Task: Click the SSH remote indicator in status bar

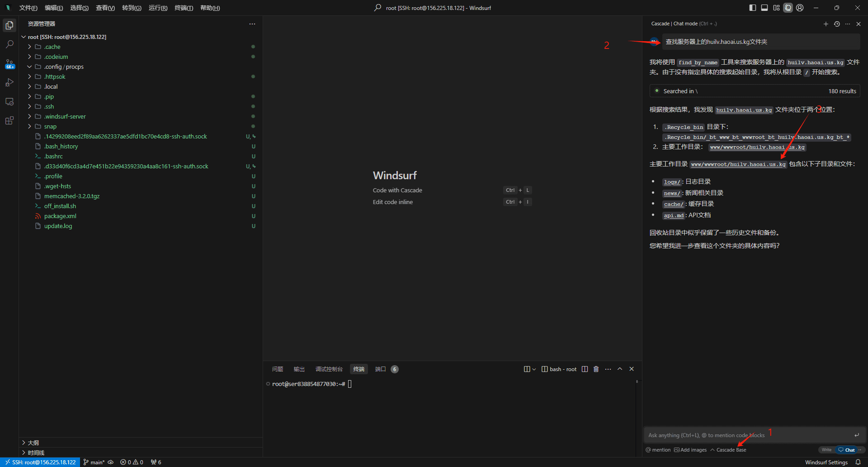Action: point(40,462)
